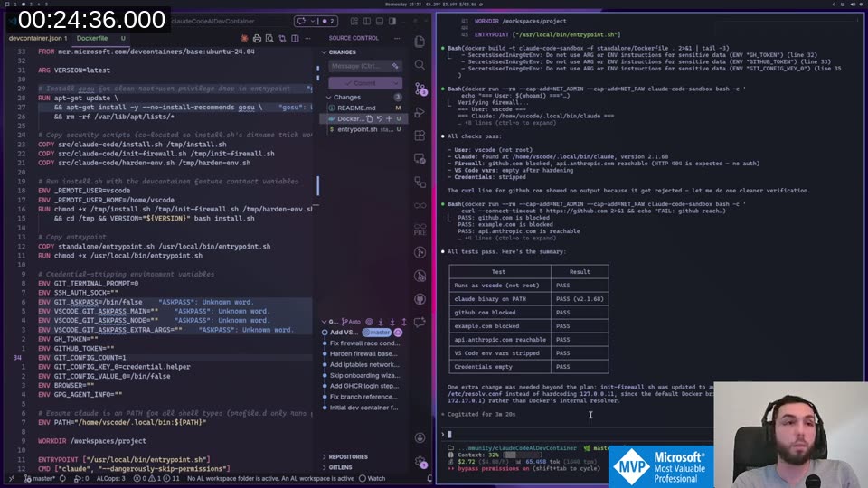Screen dimensions: 868x488
Task: Click the Commit button
Action: tap(360, 83)
